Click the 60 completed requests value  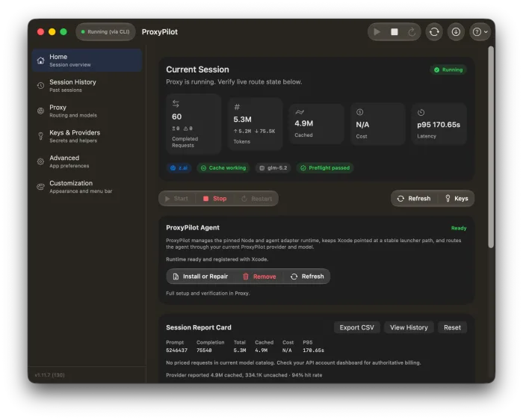coord(177,117)
